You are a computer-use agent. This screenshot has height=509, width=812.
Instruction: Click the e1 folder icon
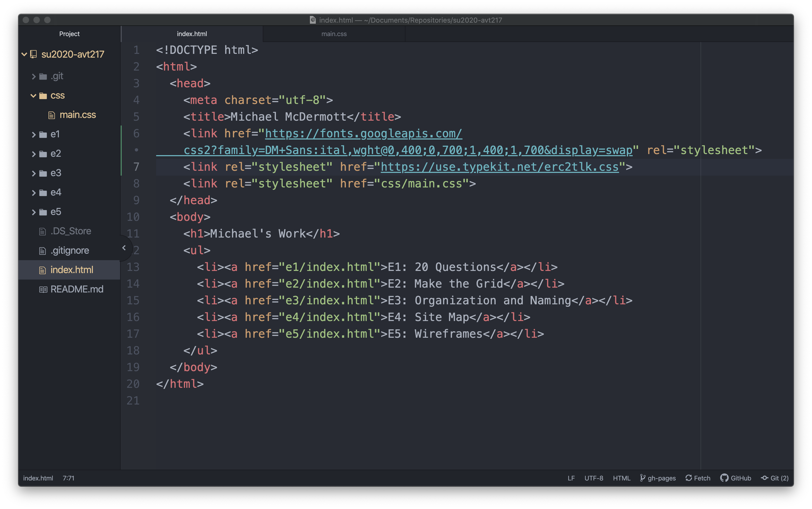43,135
